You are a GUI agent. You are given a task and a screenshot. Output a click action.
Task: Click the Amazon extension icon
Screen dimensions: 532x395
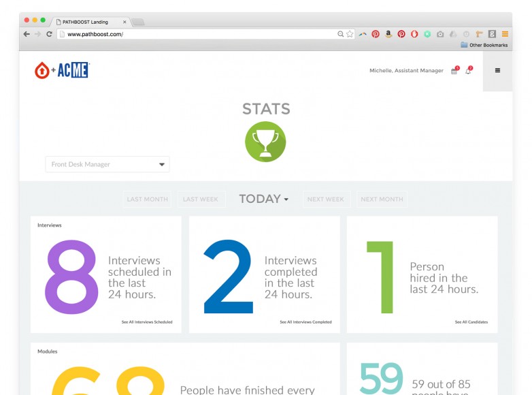click(388, 34)
